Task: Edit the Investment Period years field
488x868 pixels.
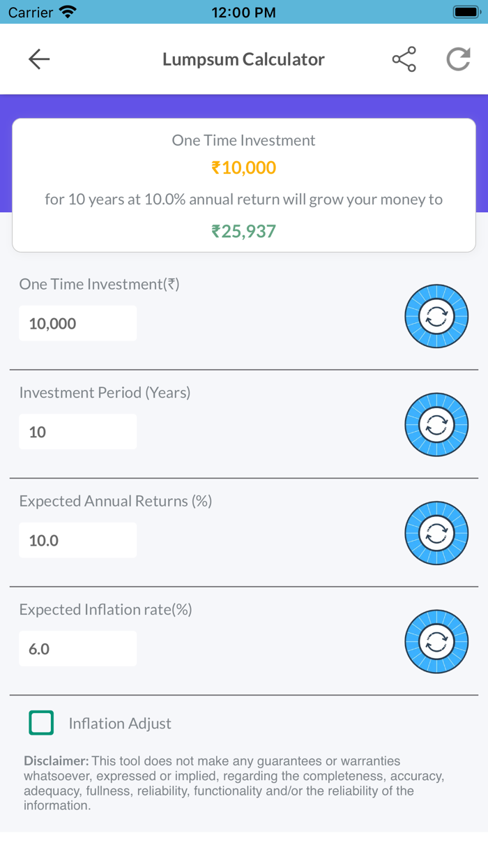Action: (77, 432)
